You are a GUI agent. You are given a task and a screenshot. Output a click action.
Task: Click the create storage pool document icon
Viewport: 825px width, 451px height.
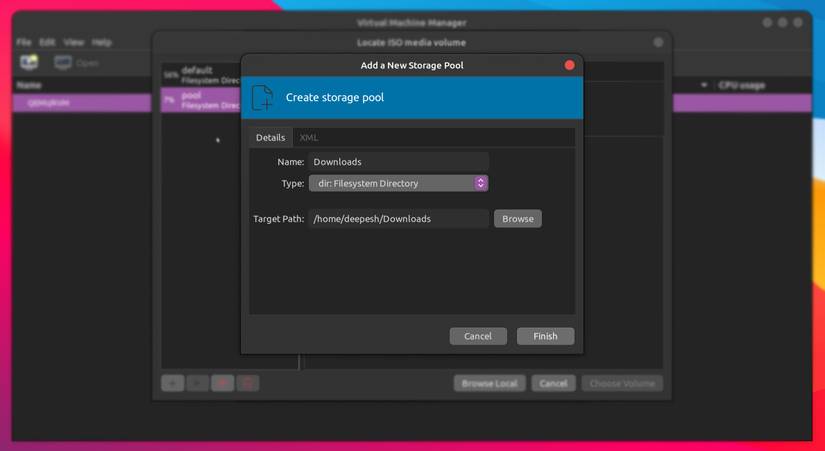point(263,98)
